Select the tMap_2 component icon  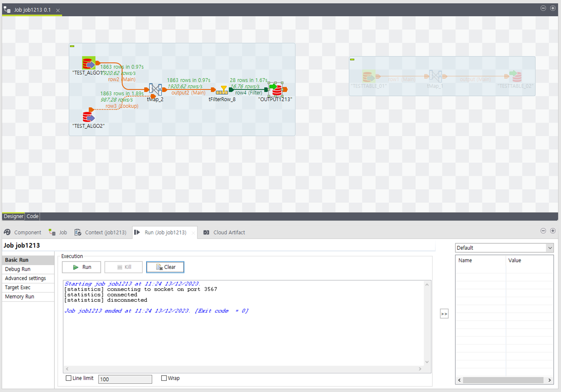[x=155, y=90]
